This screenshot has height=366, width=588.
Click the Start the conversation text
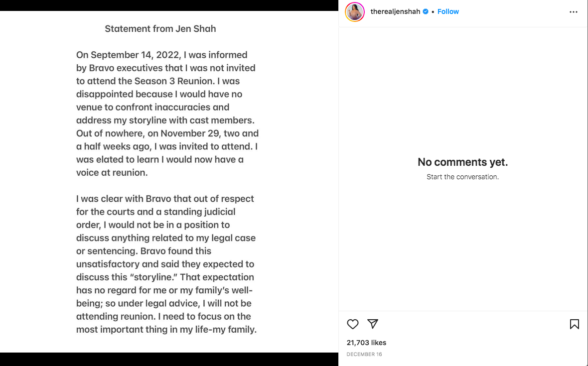[463, 177]
